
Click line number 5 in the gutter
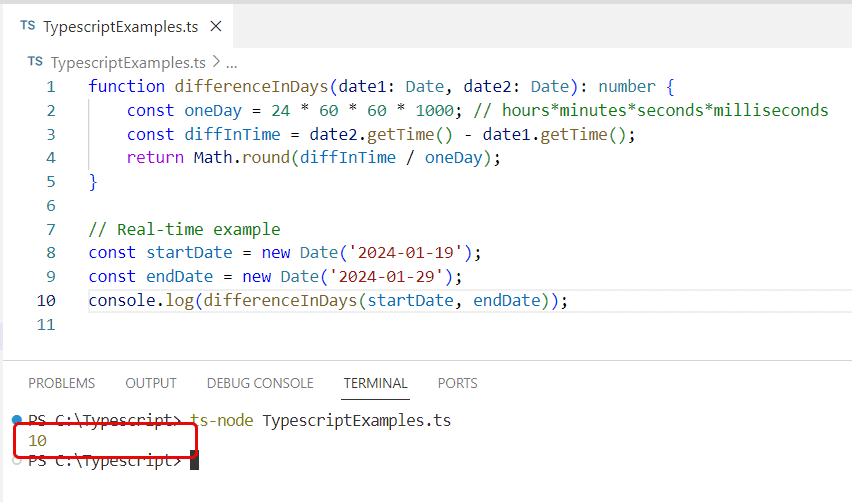51,181
